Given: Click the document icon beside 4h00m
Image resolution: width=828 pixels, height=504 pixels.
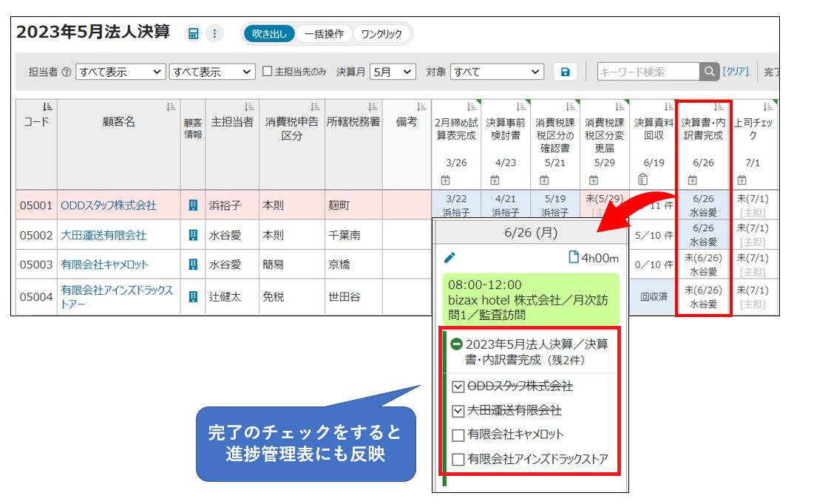Looking at the screenshot, I should pos(573,257).
